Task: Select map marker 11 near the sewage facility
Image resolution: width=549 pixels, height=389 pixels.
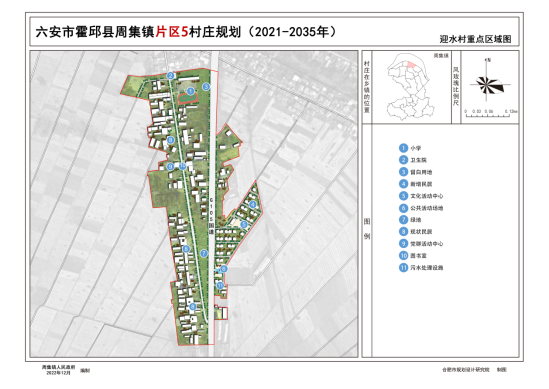Action: coord(220,285)
